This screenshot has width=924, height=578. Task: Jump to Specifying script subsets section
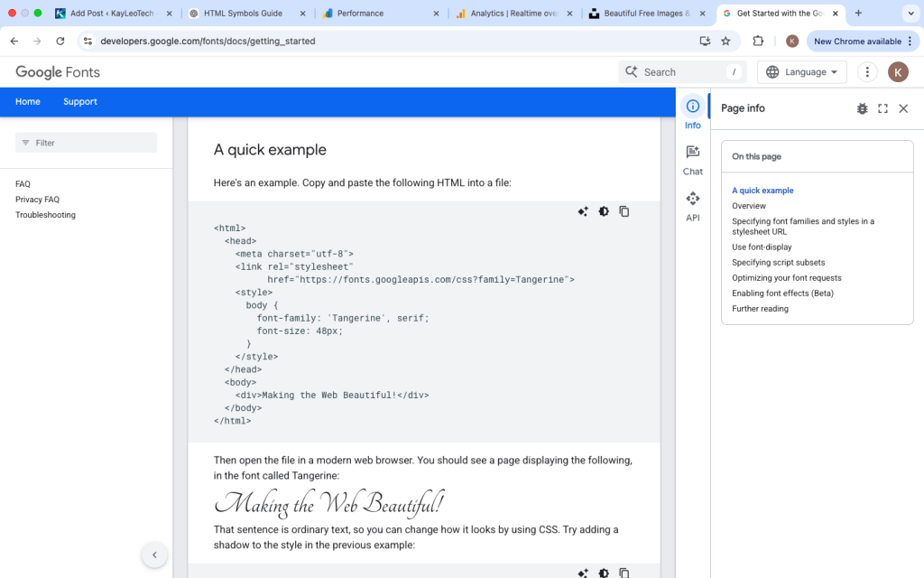tap(779, 263)
